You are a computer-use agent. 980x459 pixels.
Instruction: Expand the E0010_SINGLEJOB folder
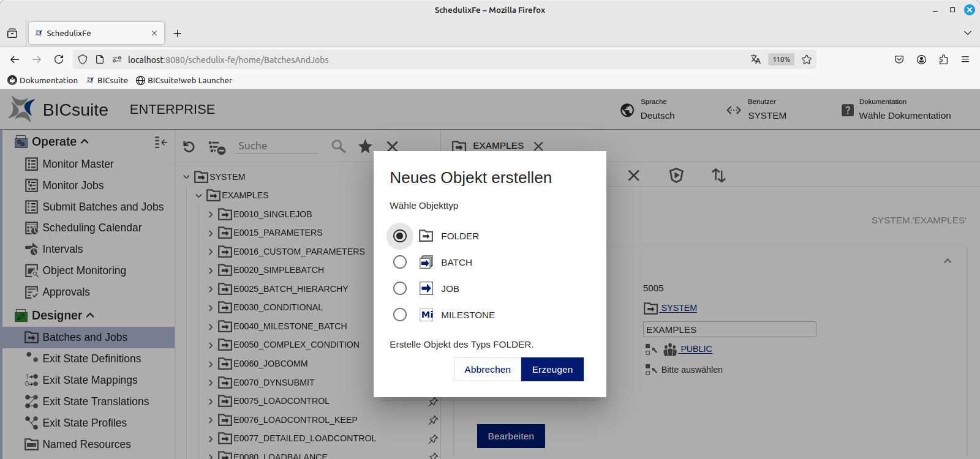tap(211, 214)
